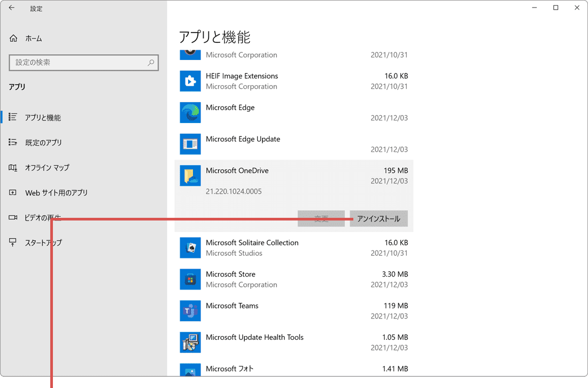The width and height of the screenshot is (588, 388).
Task: Click the 119 MB size for Teams
Action: point(396,306)
